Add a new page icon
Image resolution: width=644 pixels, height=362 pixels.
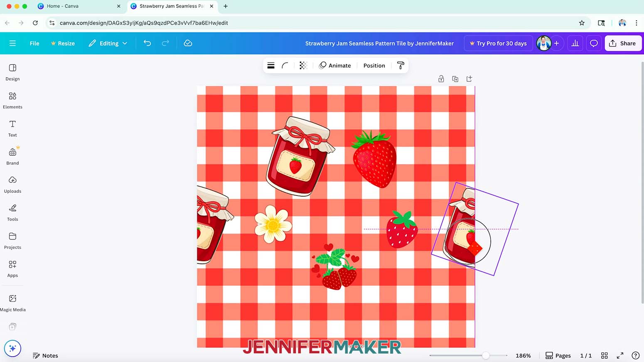coord(469,79)
